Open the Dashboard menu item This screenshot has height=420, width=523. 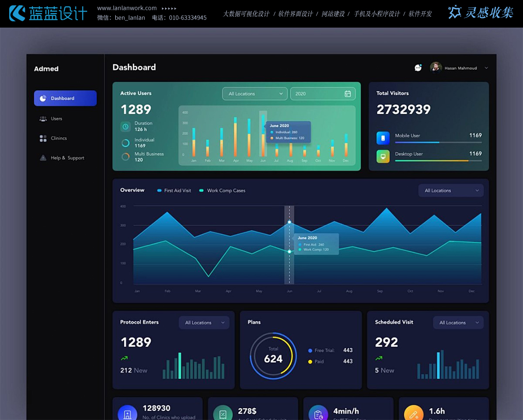[65, 98]
